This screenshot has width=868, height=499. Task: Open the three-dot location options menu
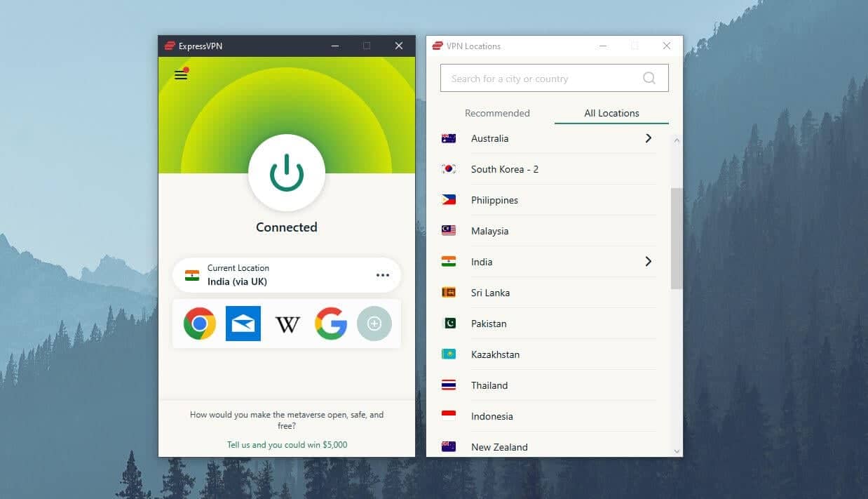pyautogui.click(x=383, y=275)
